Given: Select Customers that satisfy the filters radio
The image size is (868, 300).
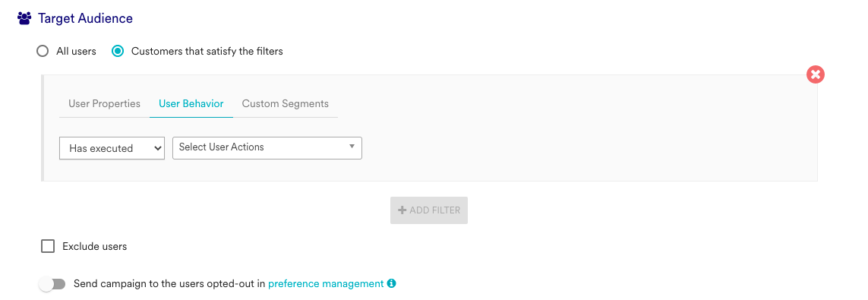Looking at the screenshot, I should pyautogui.click(x=118, y=51).
